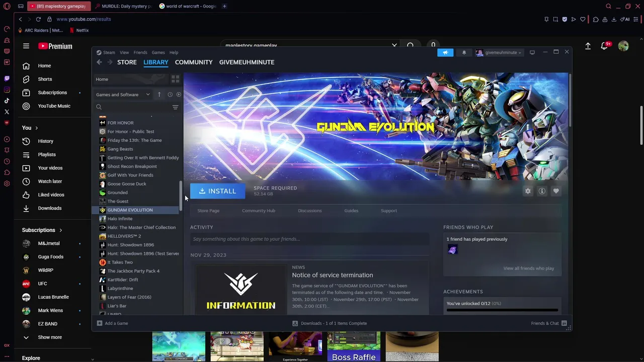The width and height of the screenshot is (644, 362).
Task: Open advanced library filter options
Action: (175, 107)
